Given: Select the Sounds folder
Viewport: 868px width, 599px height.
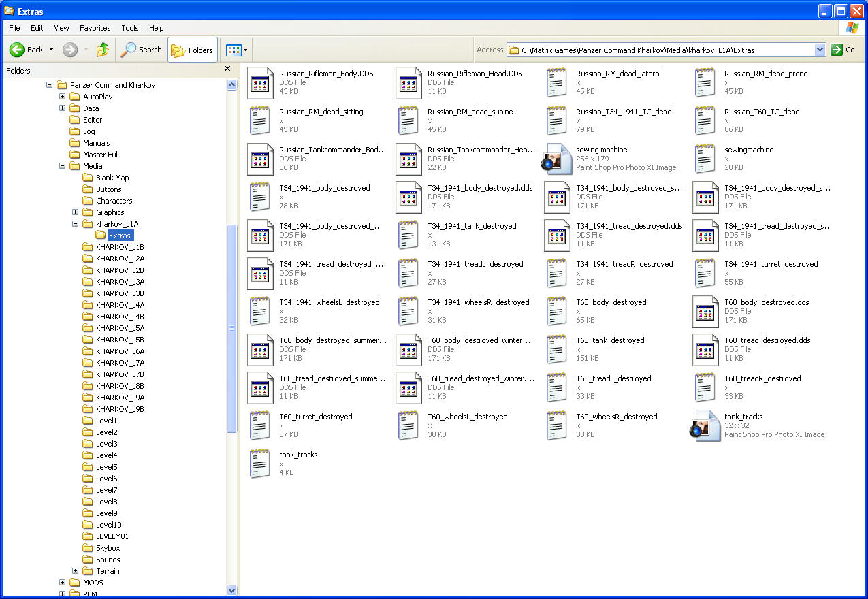Looking at the screenshot, I should (108, 560).
